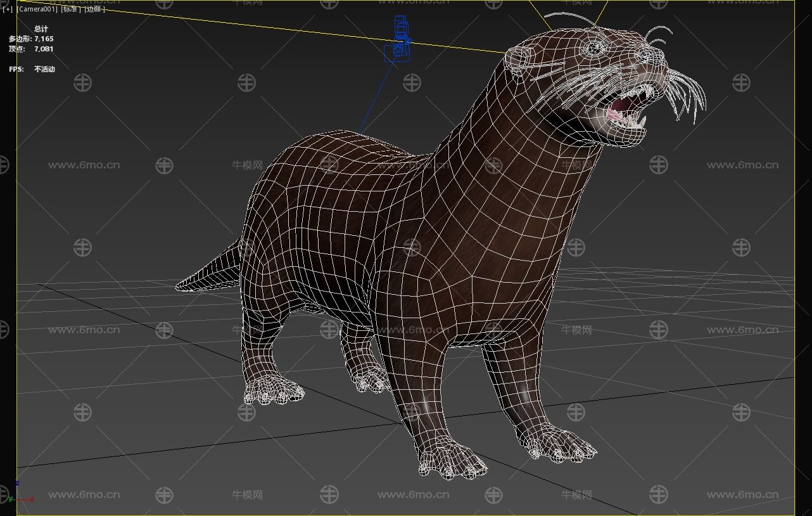Click the XYZ axis gizmo in the corner
The image size is (812, 516).
point(23,494)
